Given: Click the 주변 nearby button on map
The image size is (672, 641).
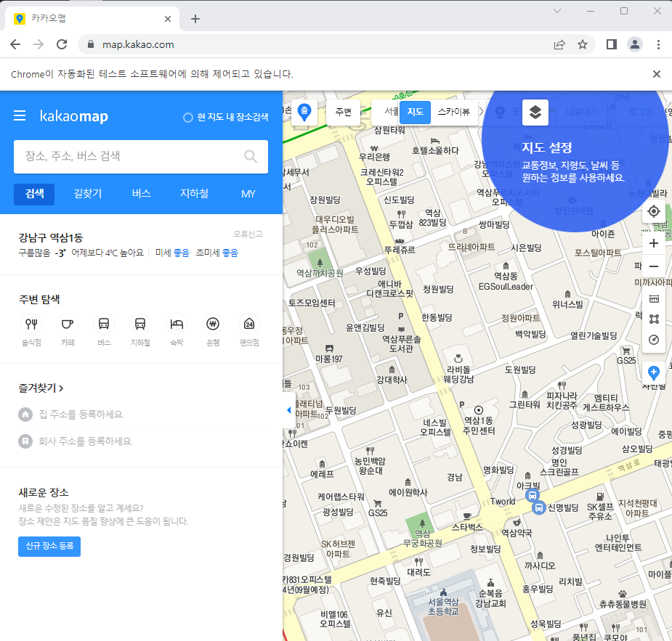Looking at the screenshot, I should coord(344,113).
